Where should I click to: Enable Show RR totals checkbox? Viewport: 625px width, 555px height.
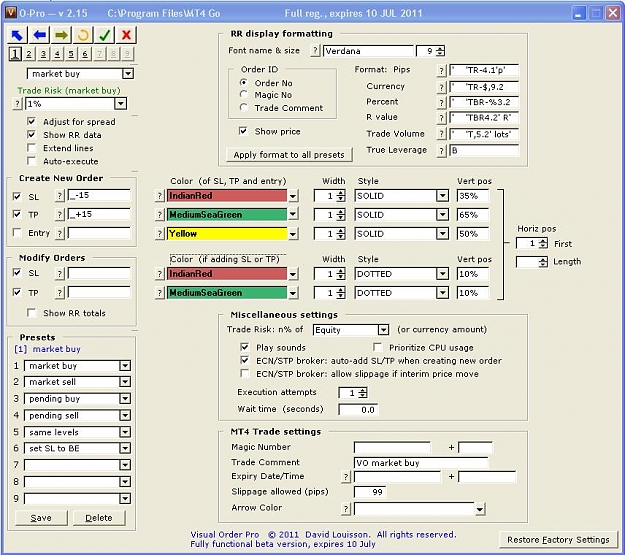point(31,313)
